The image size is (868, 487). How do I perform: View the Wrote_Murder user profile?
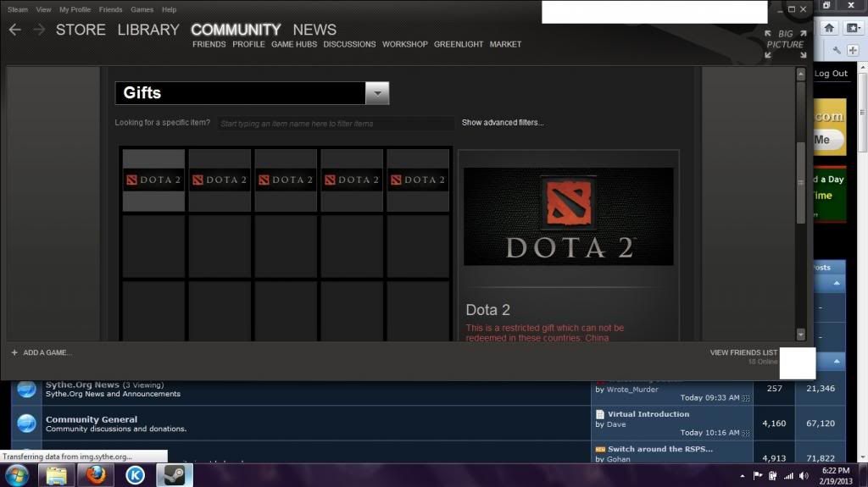coord(632,390)
